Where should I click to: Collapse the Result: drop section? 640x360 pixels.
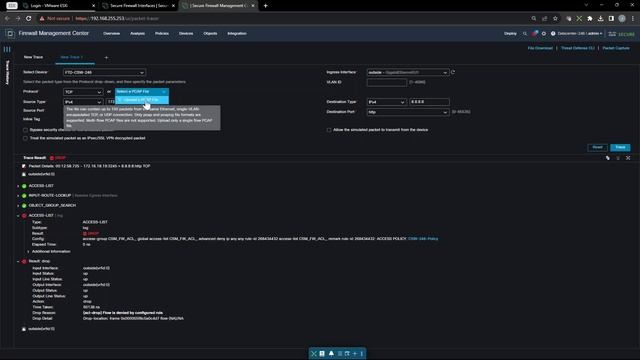coord(18,261)
